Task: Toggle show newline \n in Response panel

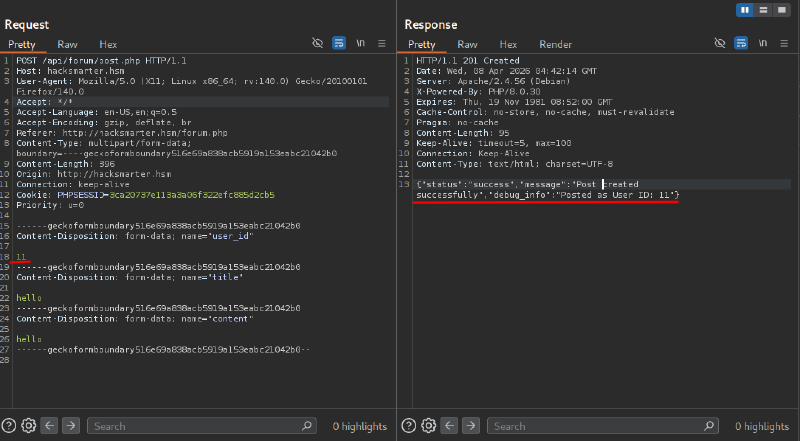Action: (x=763, y=43)
